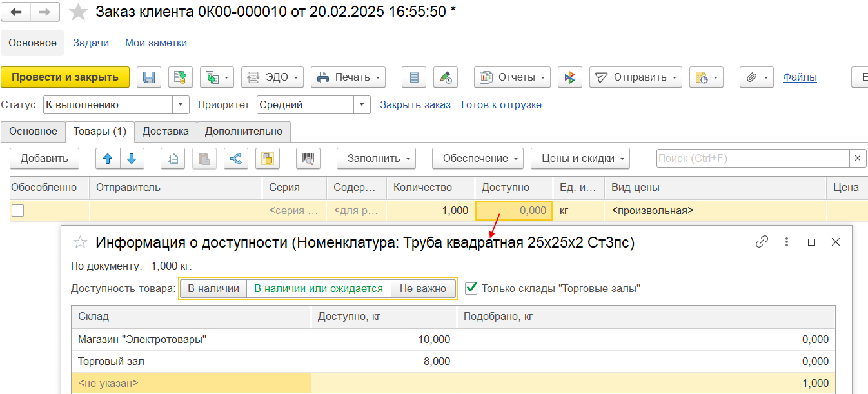Image resolution: width=868 pixels, height=394 pixels.
Task: Add order to favorites with star icon
Action: [78, 12]
